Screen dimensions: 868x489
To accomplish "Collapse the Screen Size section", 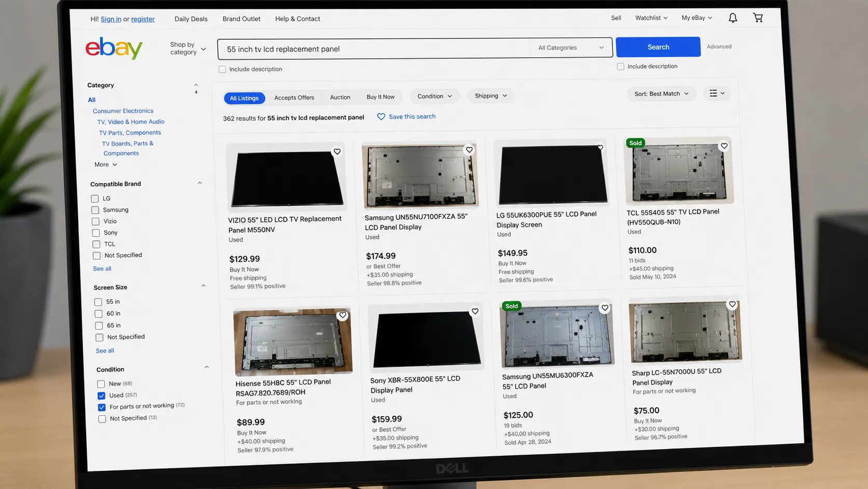I will point(204,285).
